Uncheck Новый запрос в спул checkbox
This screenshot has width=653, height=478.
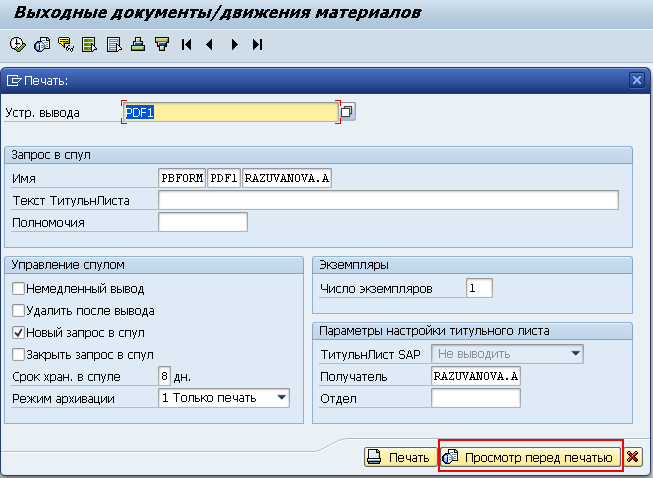click(18, 332)
